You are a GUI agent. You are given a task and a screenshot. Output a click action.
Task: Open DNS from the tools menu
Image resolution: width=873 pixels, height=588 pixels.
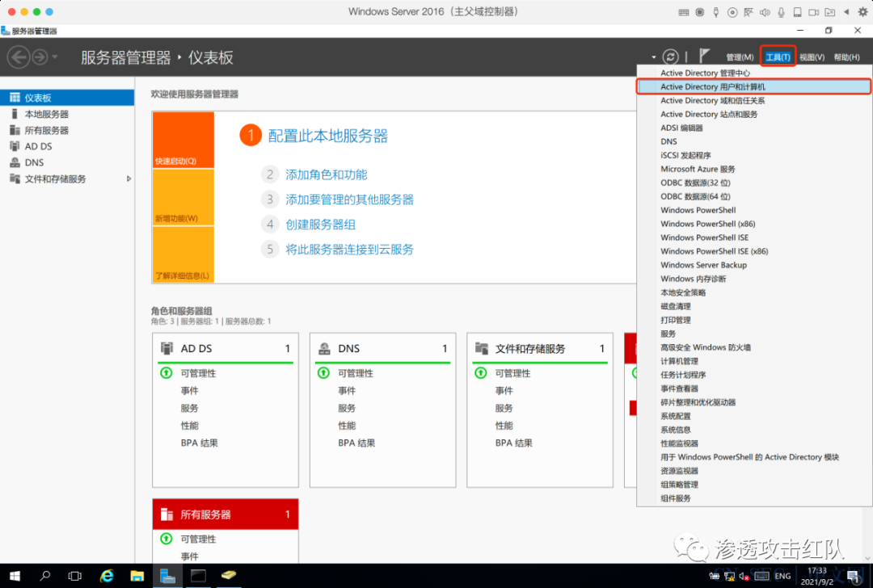(x=754, y=142)
